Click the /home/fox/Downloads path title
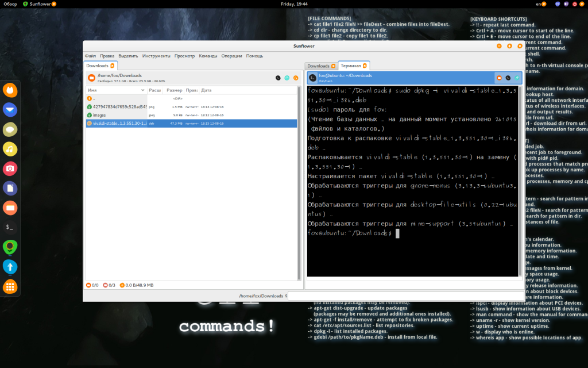Image resolution: width=588 pixels, height=368 pixels. [x=119, y=75]
